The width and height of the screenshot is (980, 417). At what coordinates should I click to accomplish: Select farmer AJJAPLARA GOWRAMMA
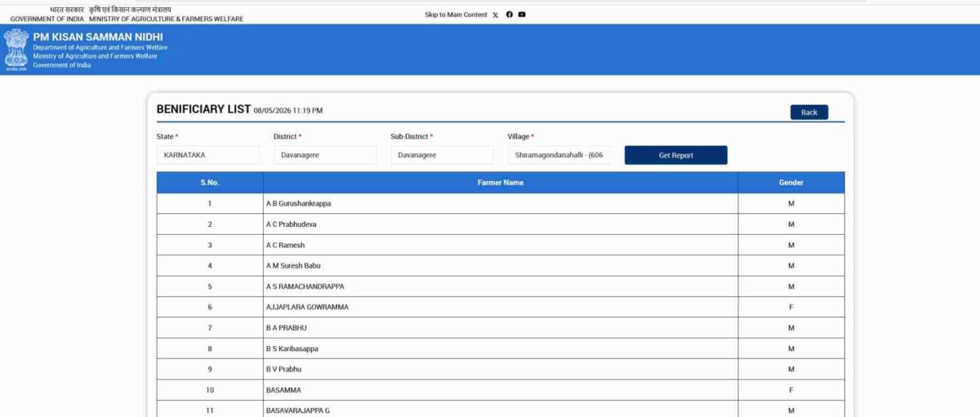pyautogui.click(x=307, y=307)
